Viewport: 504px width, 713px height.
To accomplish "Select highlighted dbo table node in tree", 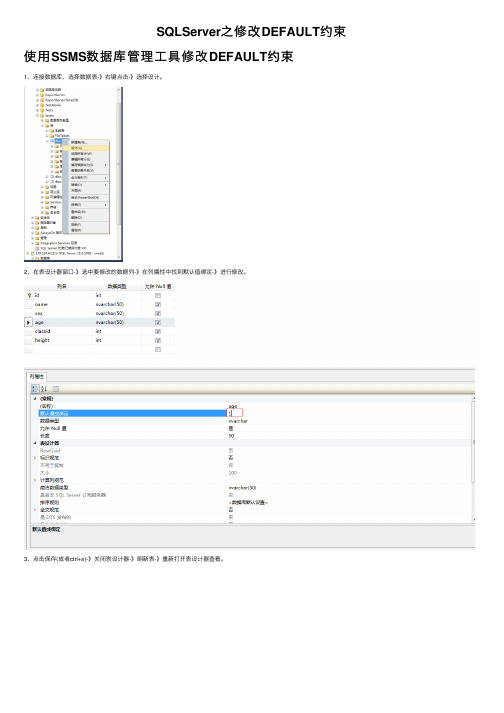I will click(58, 141).
